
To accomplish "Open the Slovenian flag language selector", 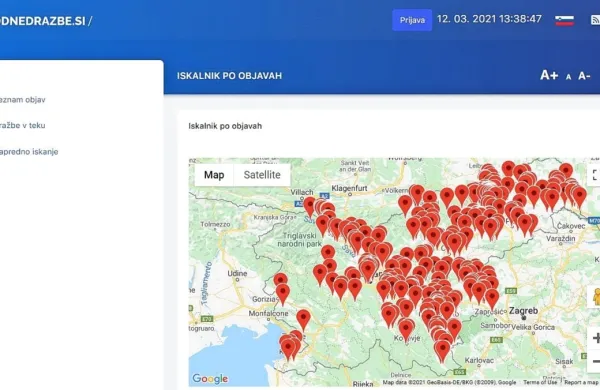I will (x=564, y=20).
